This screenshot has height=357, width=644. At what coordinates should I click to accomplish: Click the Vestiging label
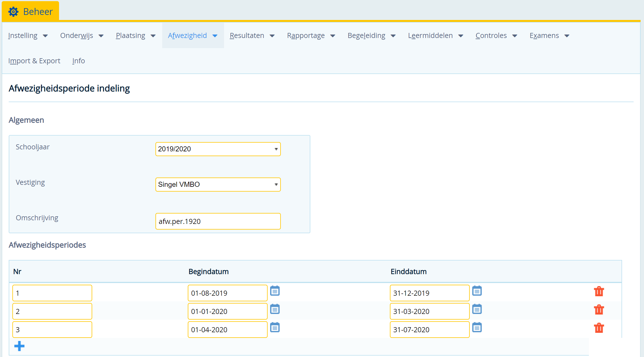pos(30,182)
